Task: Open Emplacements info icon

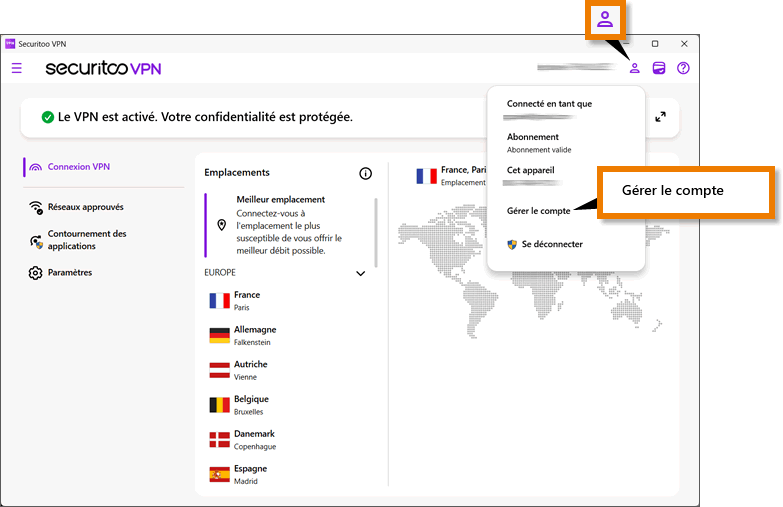Action: point(366,173)
